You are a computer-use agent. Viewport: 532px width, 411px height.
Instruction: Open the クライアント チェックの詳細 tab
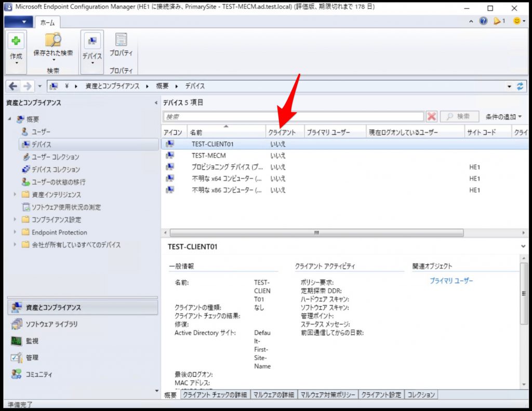coord(215,394)
